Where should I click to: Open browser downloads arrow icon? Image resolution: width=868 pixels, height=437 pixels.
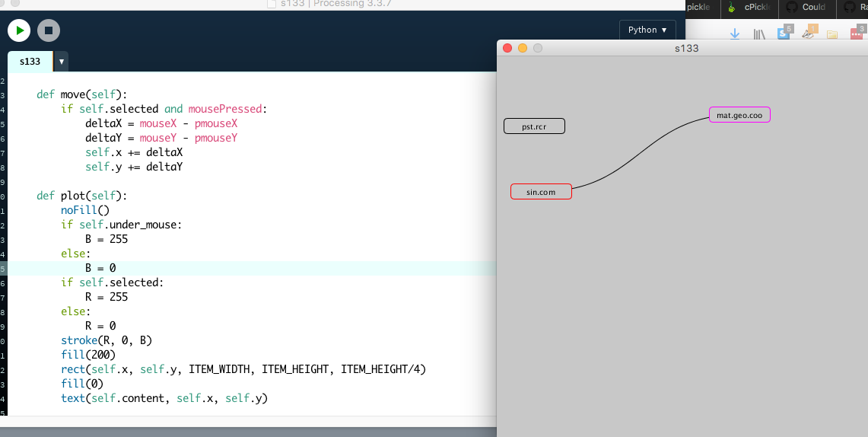pyautogui.click(x=735, y=34)
